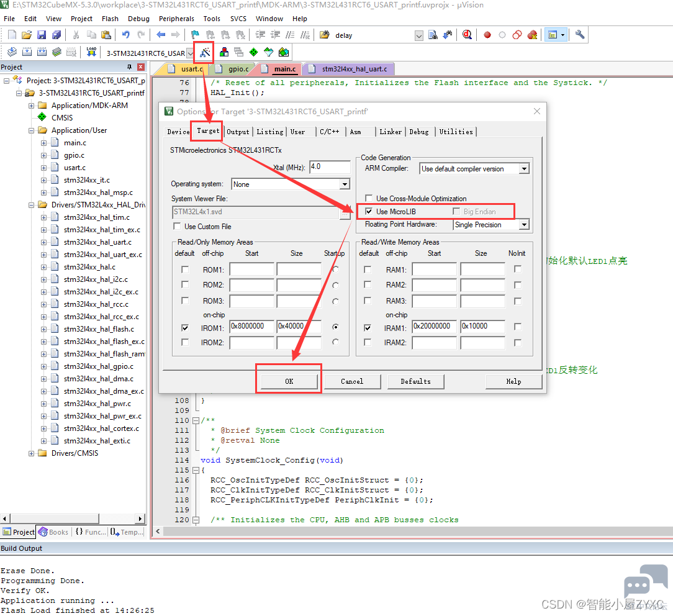This screenshot has height=616, width=673.
Task: Build the target from the toolbar
Action: point(27,52)
